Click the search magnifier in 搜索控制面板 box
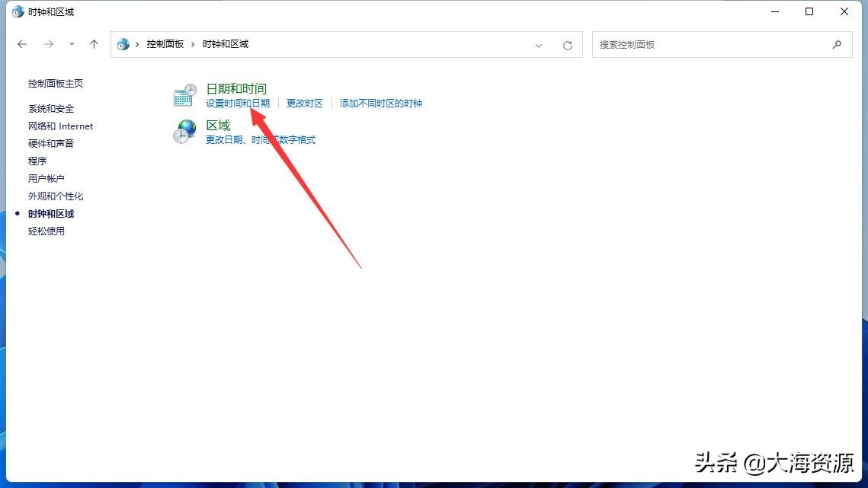The image size is (868, 488). (x=837, y=45)
